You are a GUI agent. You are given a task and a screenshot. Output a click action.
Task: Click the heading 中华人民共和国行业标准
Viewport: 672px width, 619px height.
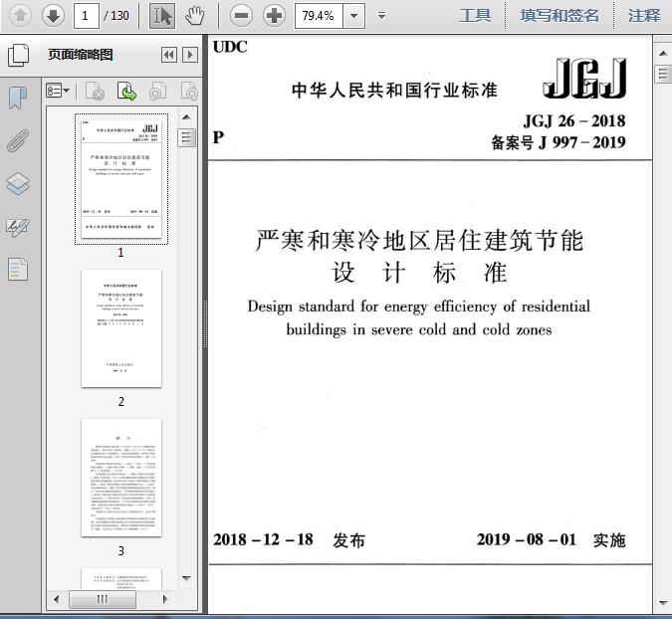coord(394,91)
